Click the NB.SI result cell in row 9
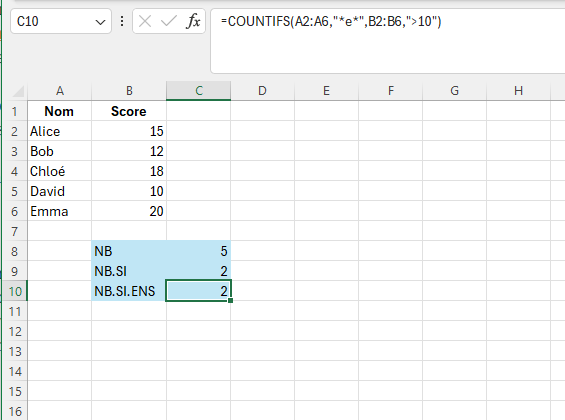 coord(199,271)
